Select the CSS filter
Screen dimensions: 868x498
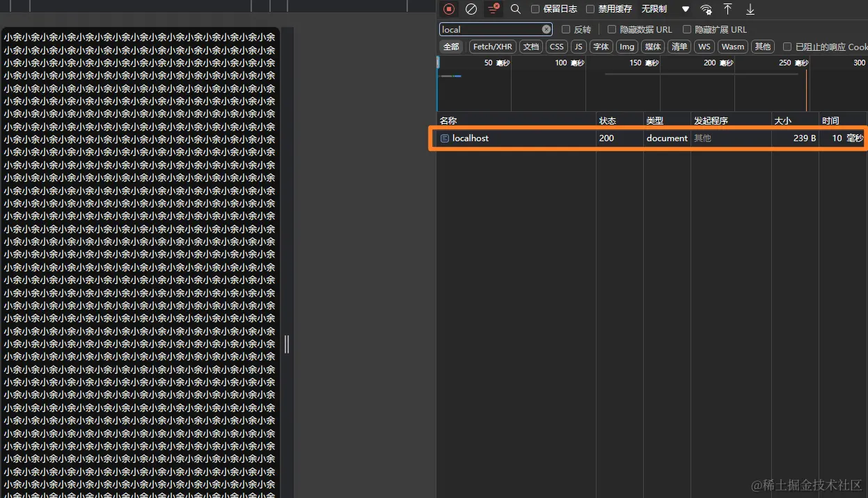point(556,47)
